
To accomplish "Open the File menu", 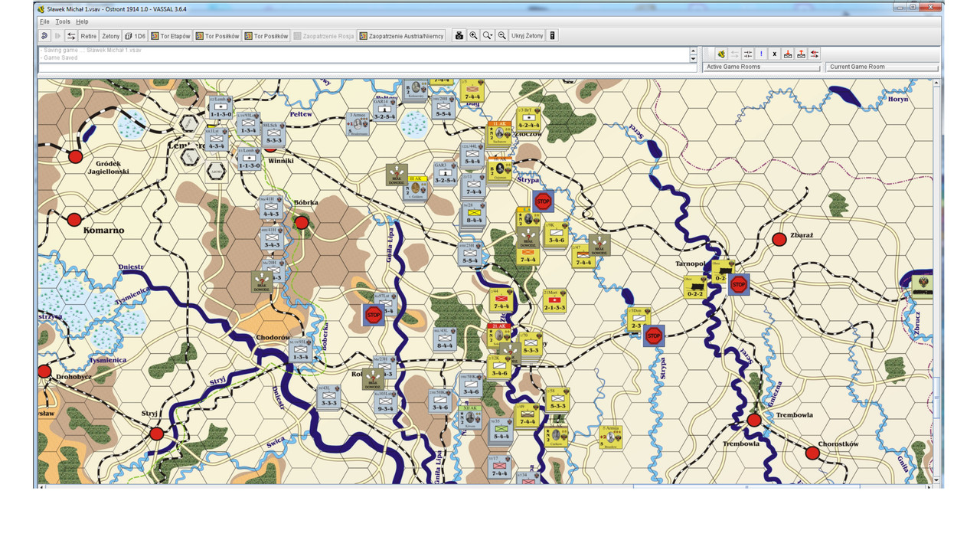I will [x=44, y=21].
